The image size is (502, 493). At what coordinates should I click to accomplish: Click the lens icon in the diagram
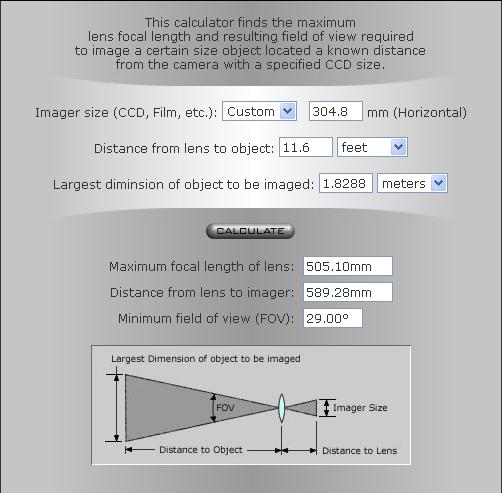(282, 408)
